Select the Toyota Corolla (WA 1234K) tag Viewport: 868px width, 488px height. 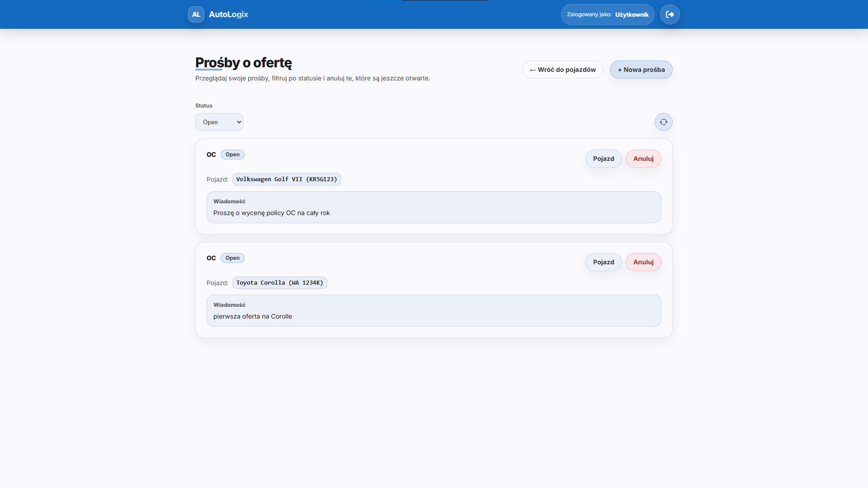point(280,283)
